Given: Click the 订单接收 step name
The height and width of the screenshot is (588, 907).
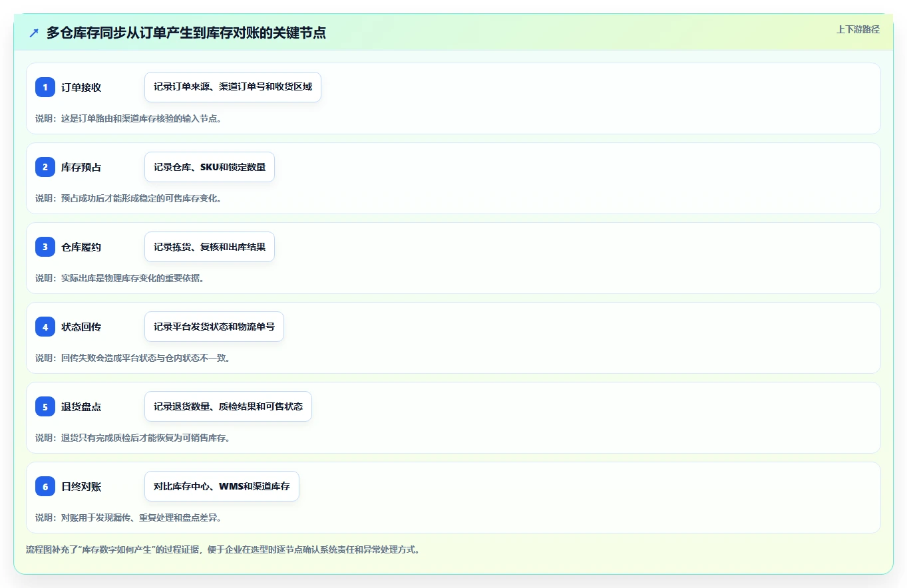Looking at the screenshot, I should point(81,87).
